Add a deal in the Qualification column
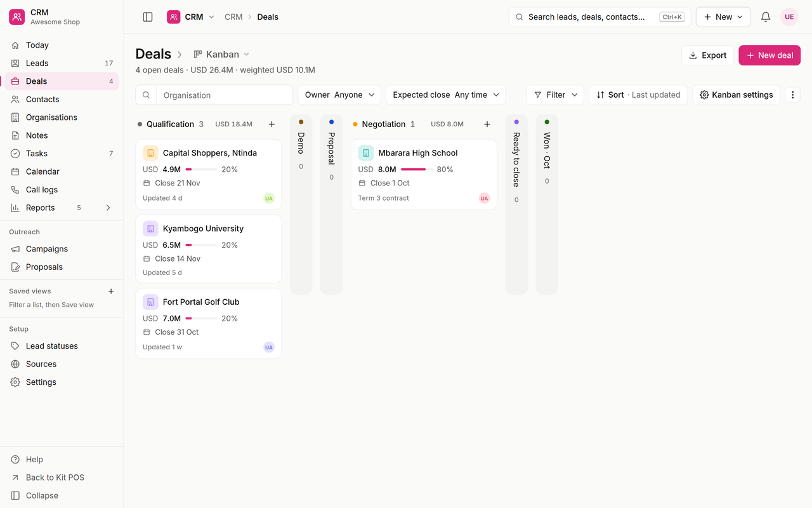 click(x=272, y=124)
